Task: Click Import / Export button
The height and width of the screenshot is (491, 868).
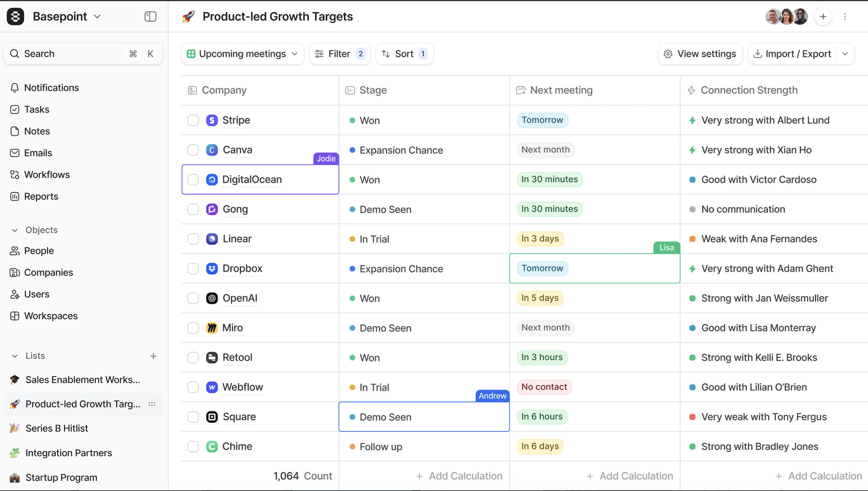Action: click(792, 54)
